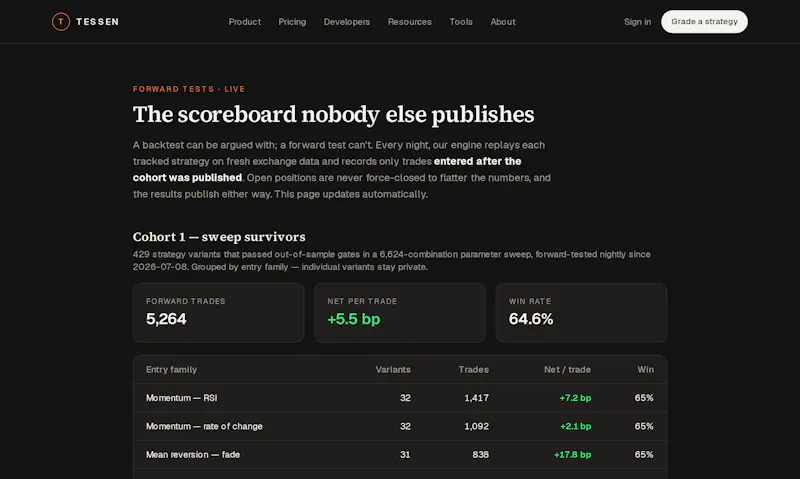This screenshot has width=800, height=479.
Task: Select Momentum — rate of change row label
Action: [204, 426]
